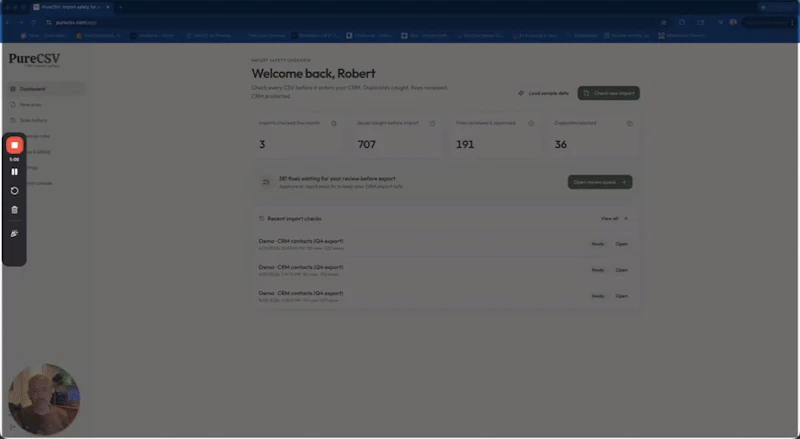Click the 191 fixes reviewed value

465,144
